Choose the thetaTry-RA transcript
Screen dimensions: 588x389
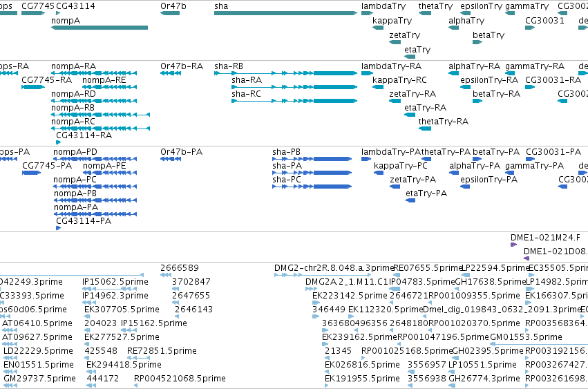[425, 129]
